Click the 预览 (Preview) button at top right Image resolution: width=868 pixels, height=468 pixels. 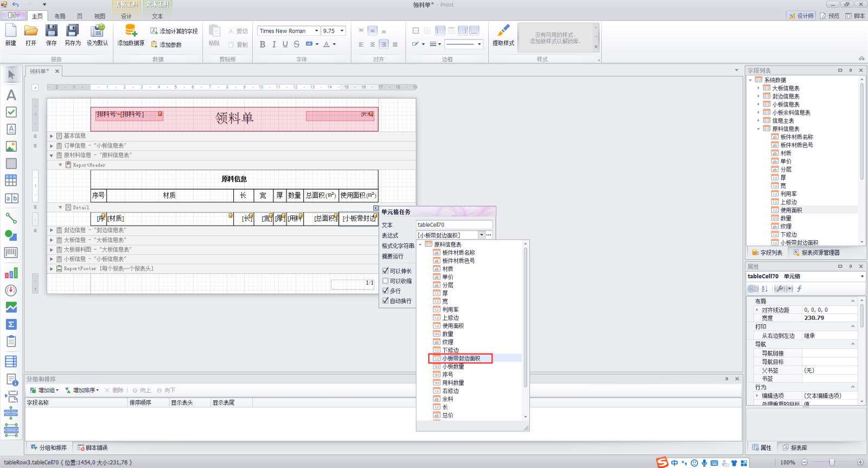pyautogui.click(x=830, y=16)
